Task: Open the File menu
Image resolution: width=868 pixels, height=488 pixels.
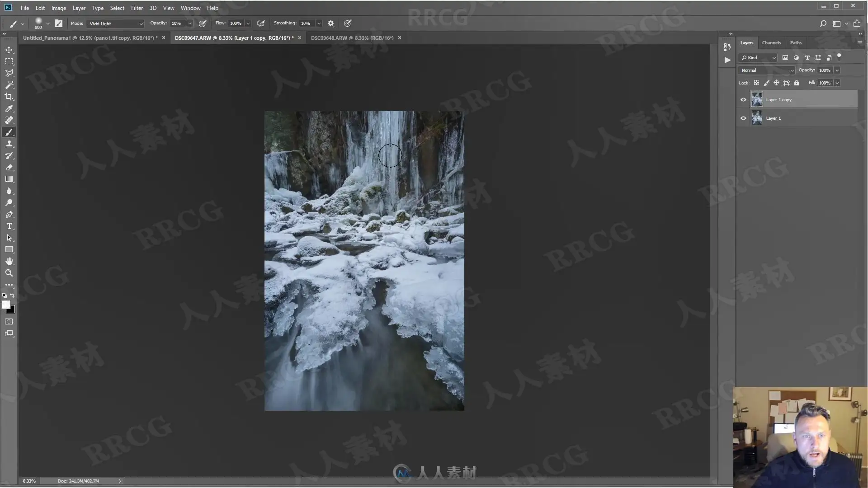Action: (25, 8)
